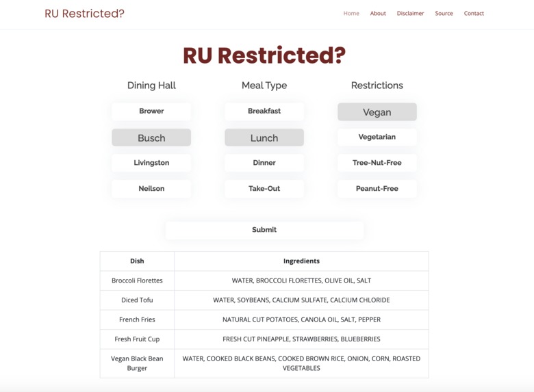Select the Diced Tofu dish cell
This screenshot has height=392, width=534.
(x=137, y=300)
